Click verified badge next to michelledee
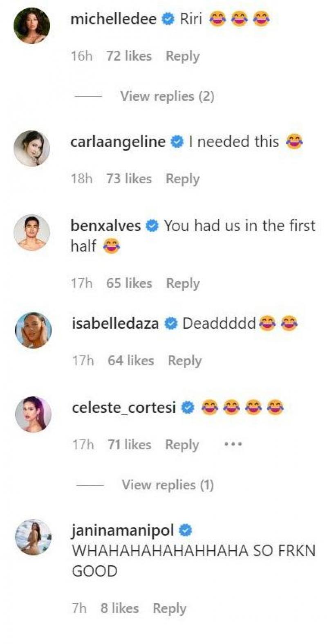327x644 pixels. (x=168, y=19)
